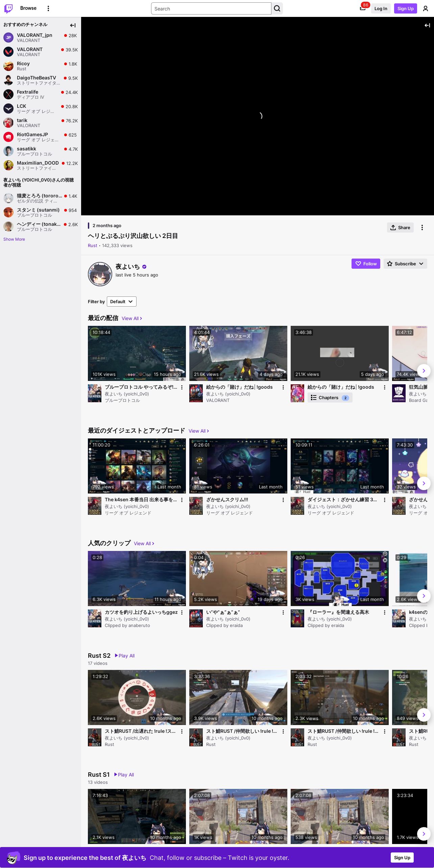Open the more options menu beside Browse
Viewport: 434px width, 868px height.
pyautogui.click(x=48, y=8)
